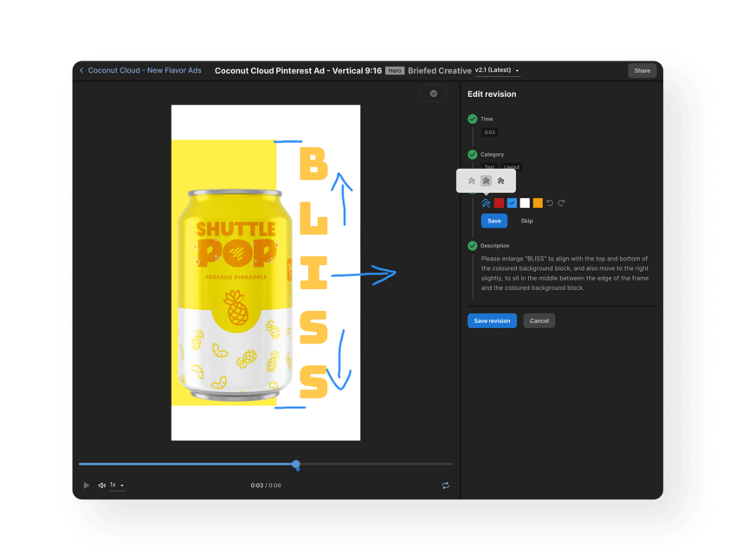Click the checkmark approve icon above the video
Viewport: 736px width, 560px height.
click(x=433, y=93)
